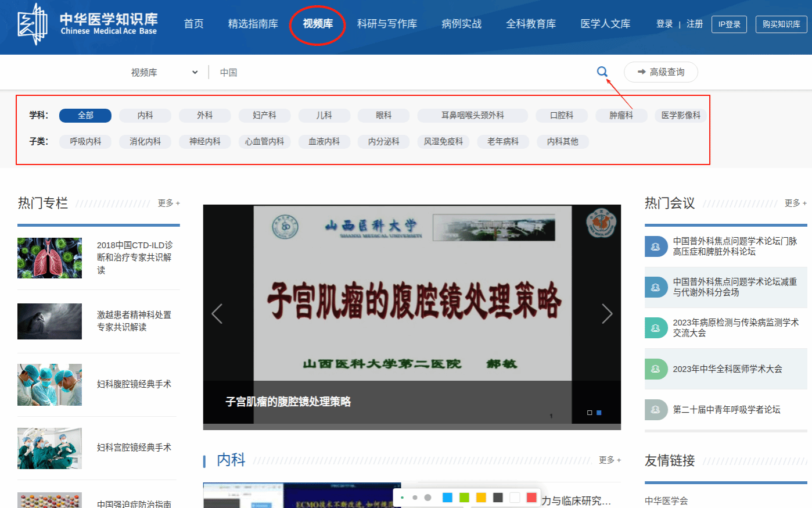Click icon beside 2023年中华全科医师学术大会
Viewport: 812px width, 508px height.
tap(656, 369)
